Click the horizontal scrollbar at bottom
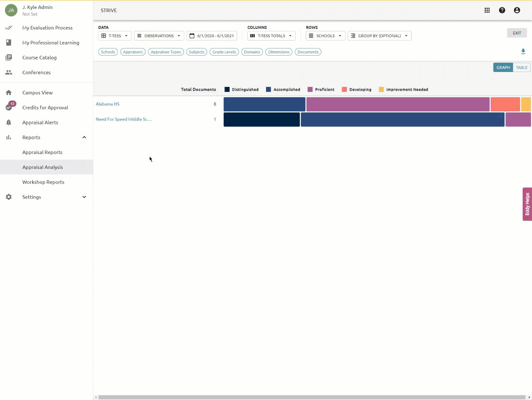Viewport: 532px width, 400px height. coord(312,397)
